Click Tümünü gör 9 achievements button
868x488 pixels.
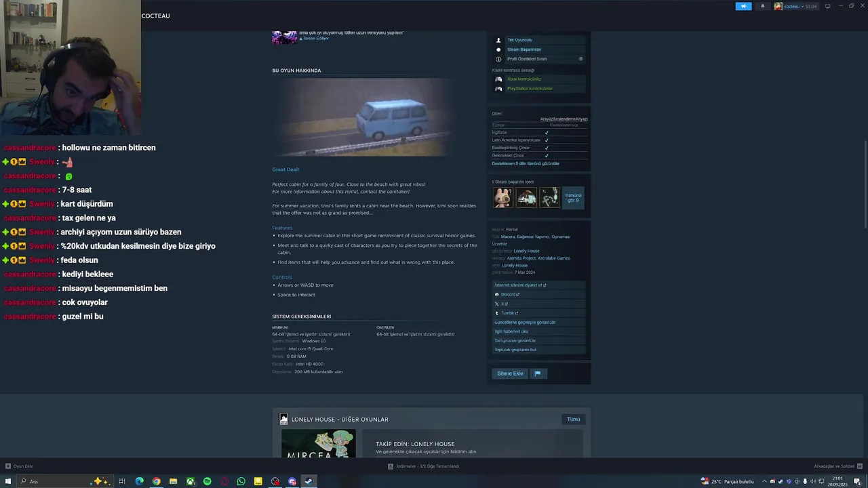pyautogui.click(x=573, y=198)
